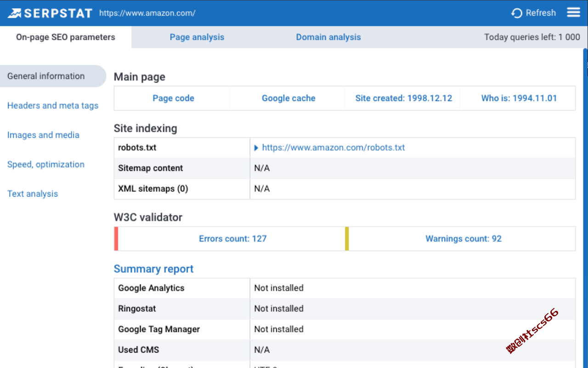Open Headers and meta tags section
The image size is (588, 368).
coord(53,106)
